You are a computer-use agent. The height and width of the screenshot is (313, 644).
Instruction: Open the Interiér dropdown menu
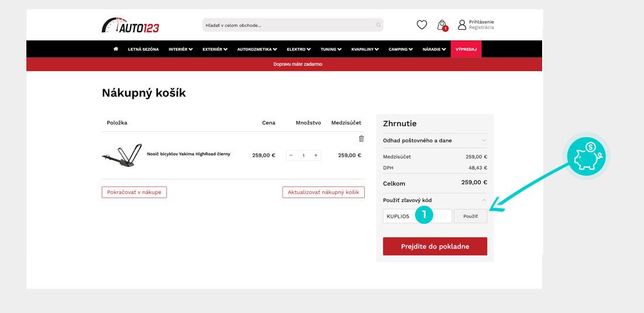(180, 49)
